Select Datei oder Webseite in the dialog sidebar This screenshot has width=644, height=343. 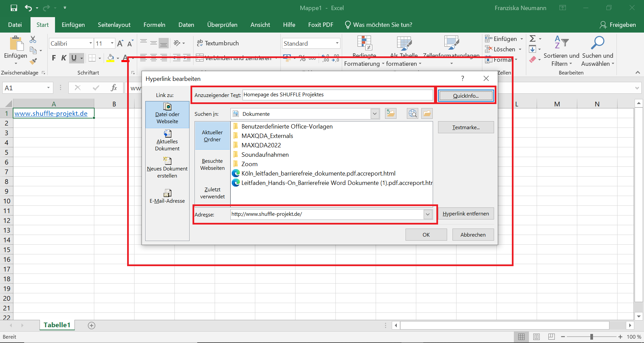click(167, 114)
